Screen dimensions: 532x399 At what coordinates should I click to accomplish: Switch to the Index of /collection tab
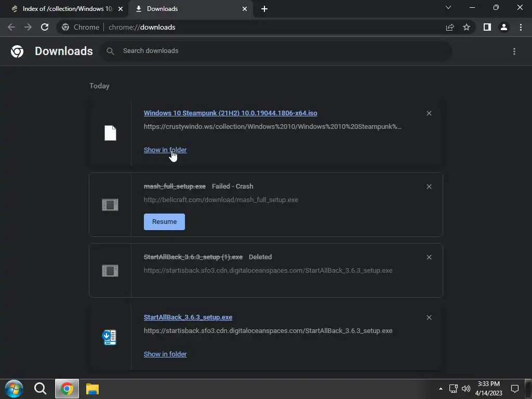click(64, 9)
